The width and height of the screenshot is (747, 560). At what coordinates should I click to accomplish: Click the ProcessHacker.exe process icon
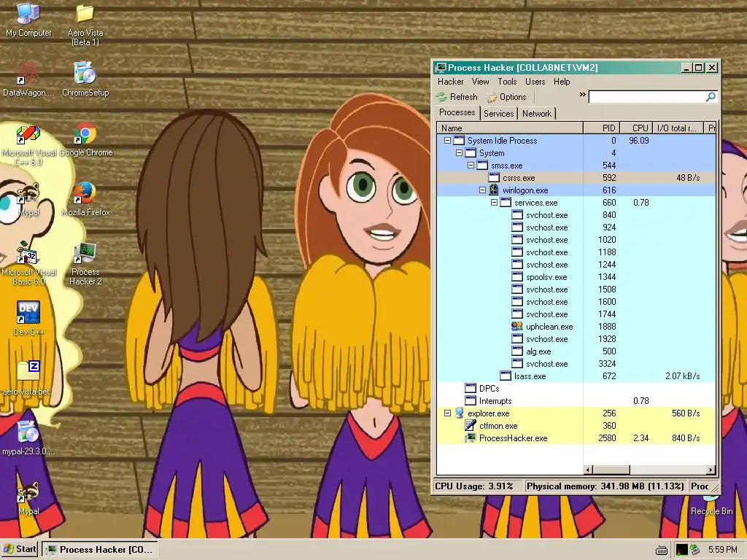click(471, 437)
